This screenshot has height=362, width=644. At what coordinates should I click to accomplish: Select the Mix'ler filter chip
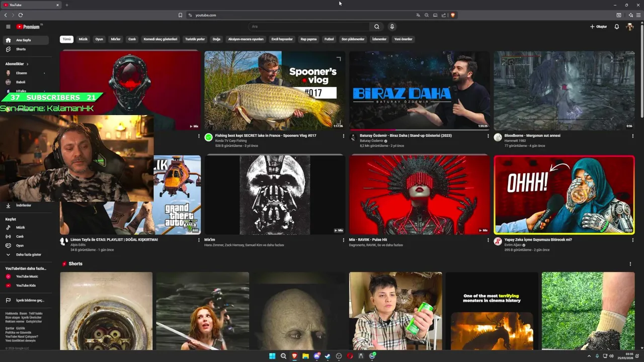[116, 39]
